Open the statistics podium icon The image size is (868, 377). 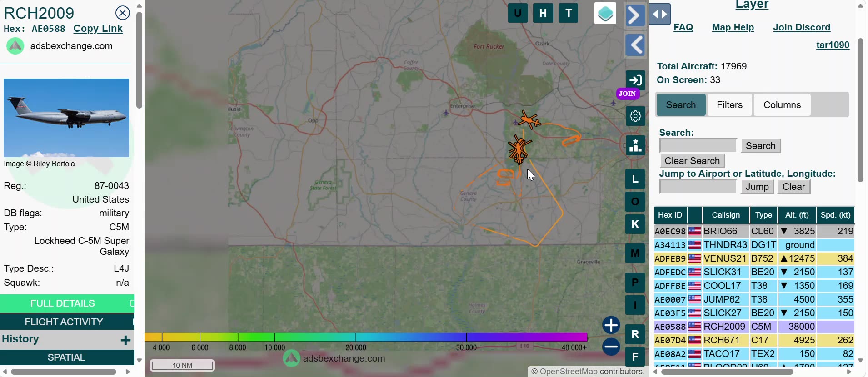tap(635, 145)
